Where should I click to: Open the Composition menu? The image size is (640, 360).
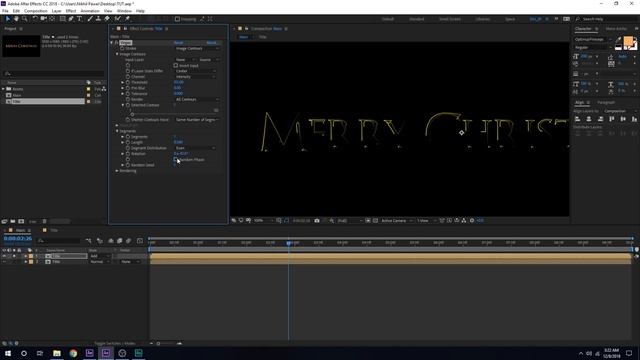point(36,11)
